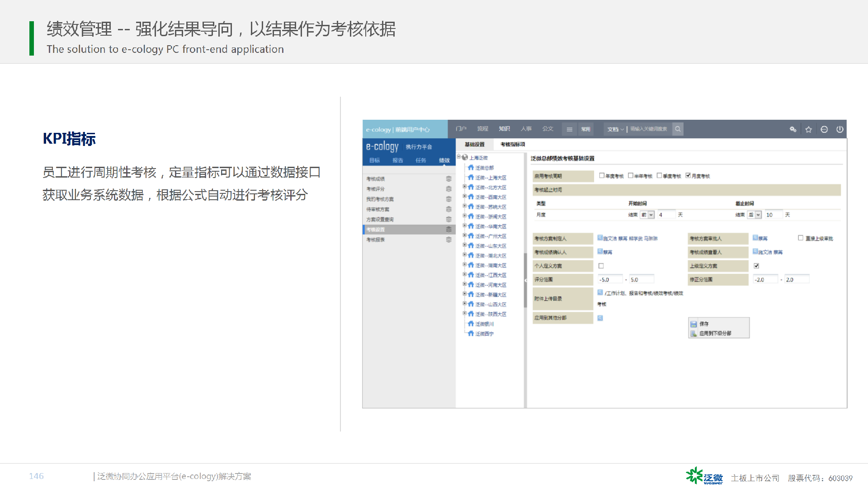The width and height of the screenshot is (868, 488).
Task: Click layers icon beside 考核成绩
Action: (449, 179)
